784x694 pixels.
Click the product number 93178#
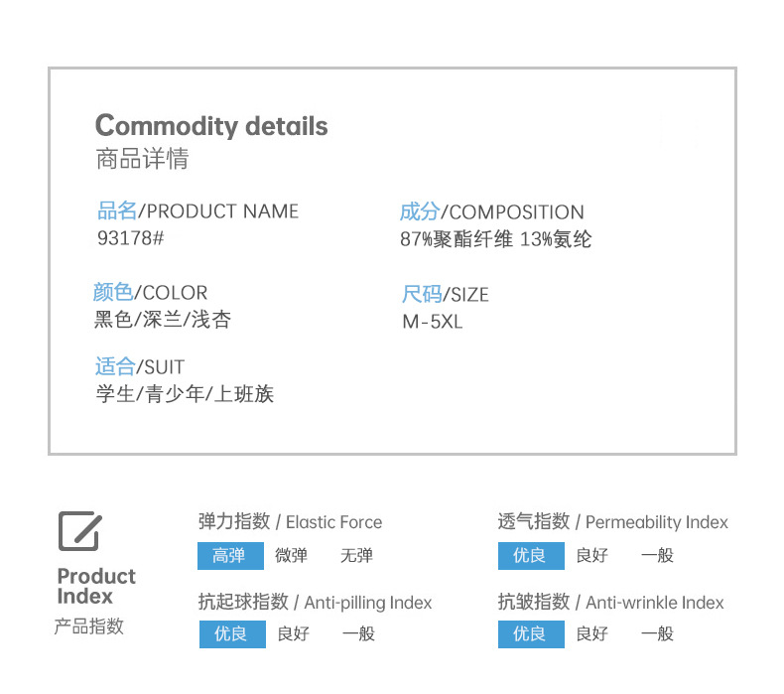130,238
